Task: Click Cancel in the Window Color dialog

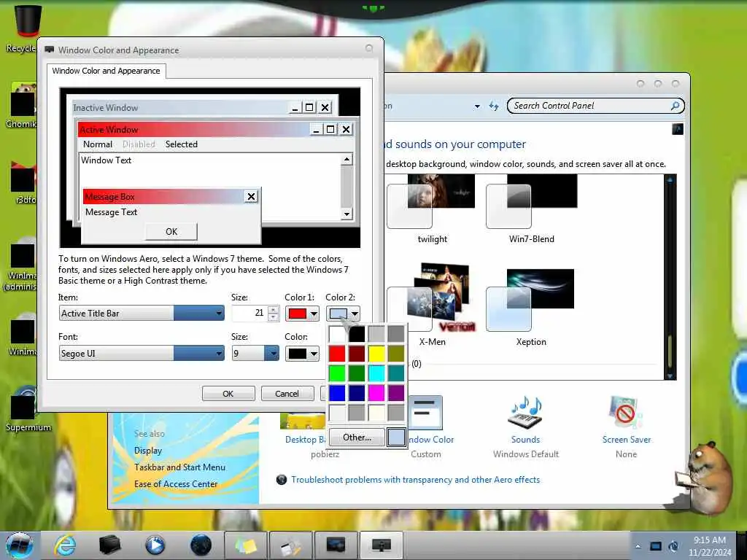Action: tap(287, 394)
